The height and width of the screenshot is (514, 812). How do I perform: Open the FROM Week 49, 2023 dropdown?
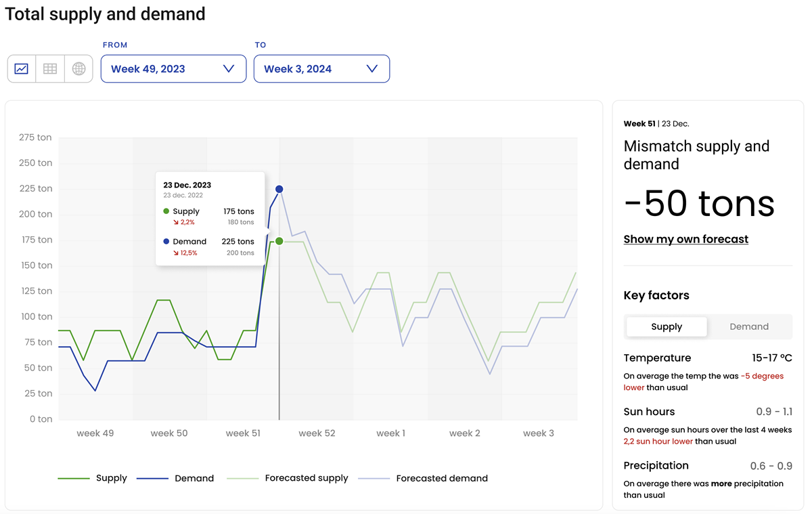[173, 68]
